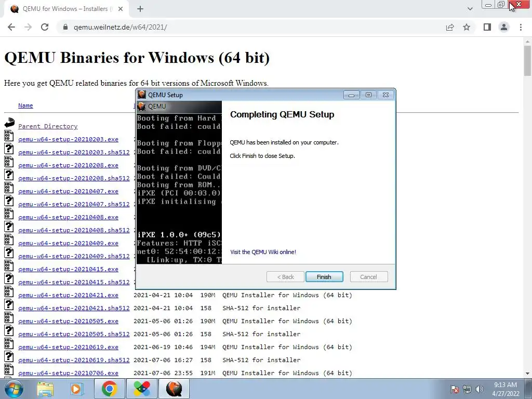Click the Parent Directory back arrow icon
This screenshot has width=532, height=399.
point(9,123)
